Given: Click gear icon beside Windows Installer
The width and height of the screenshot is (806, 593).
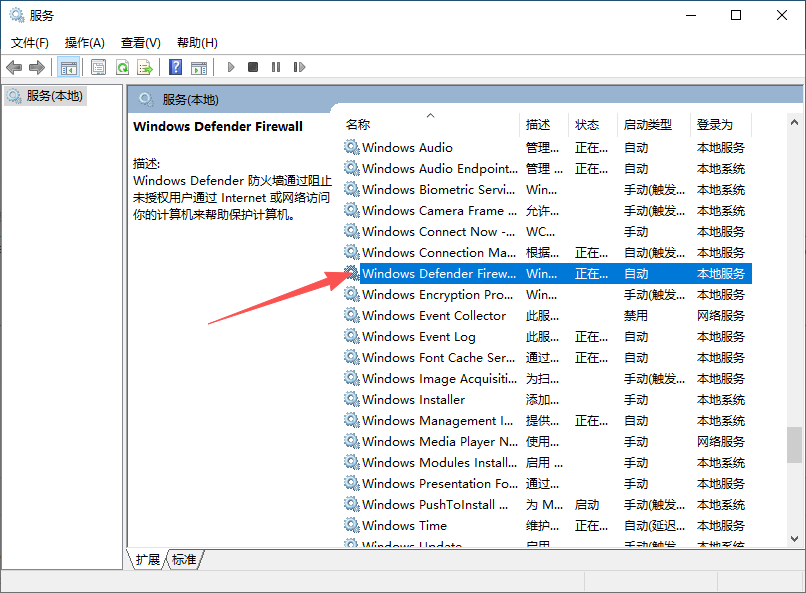Looking at the screenshot, I should pyautogui.click(x=352, y=399).
